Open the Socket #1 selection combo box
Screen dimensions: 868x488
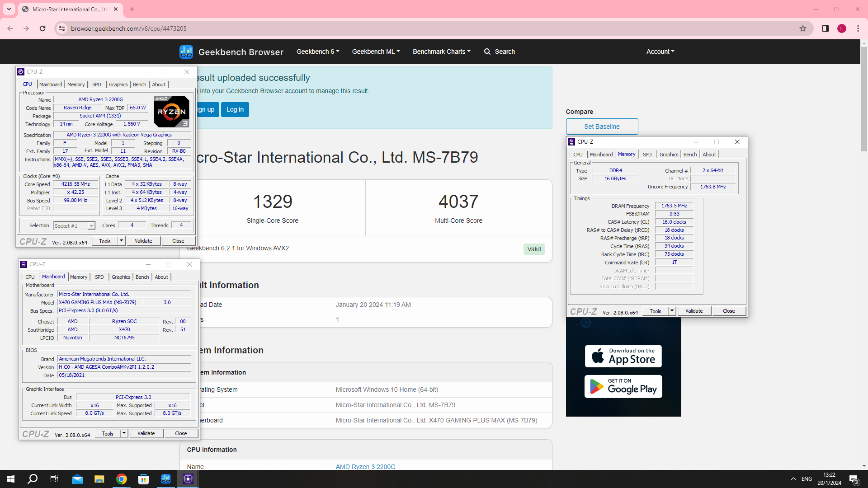coord(74,225)
